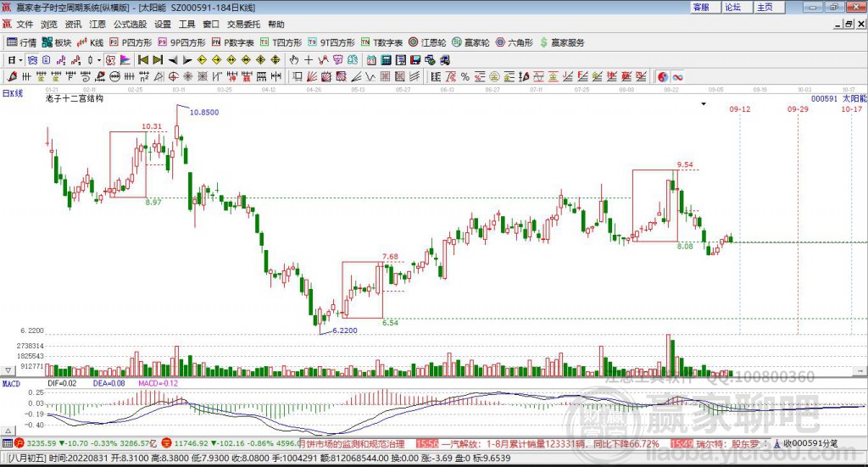Open the 江恩轮 Gann wheel
Image resolution: width=868 pixels, height=467 pixels.
427,42
